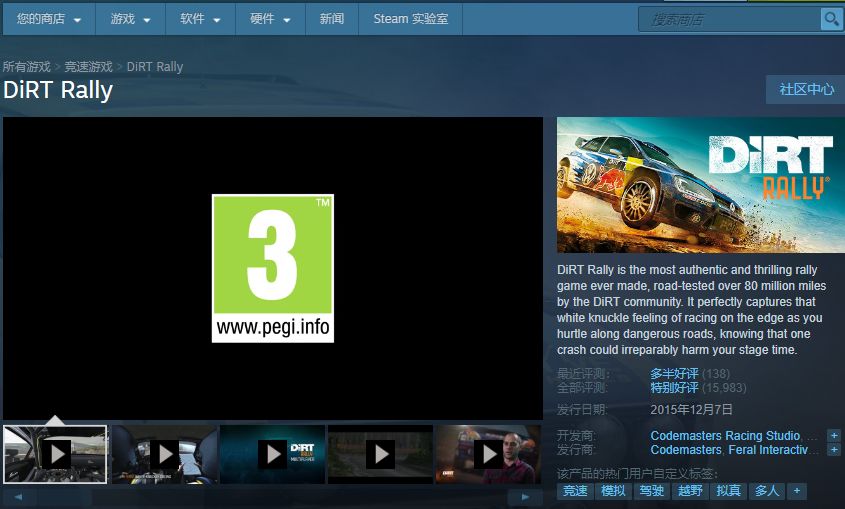
Task: Open the 软件 dropdown menu
Action: coord(200,19)
